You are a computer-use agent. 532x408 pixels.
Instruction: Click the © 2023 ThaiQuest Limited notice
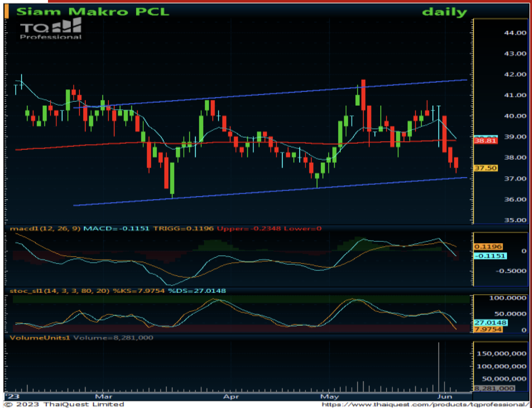64,404
